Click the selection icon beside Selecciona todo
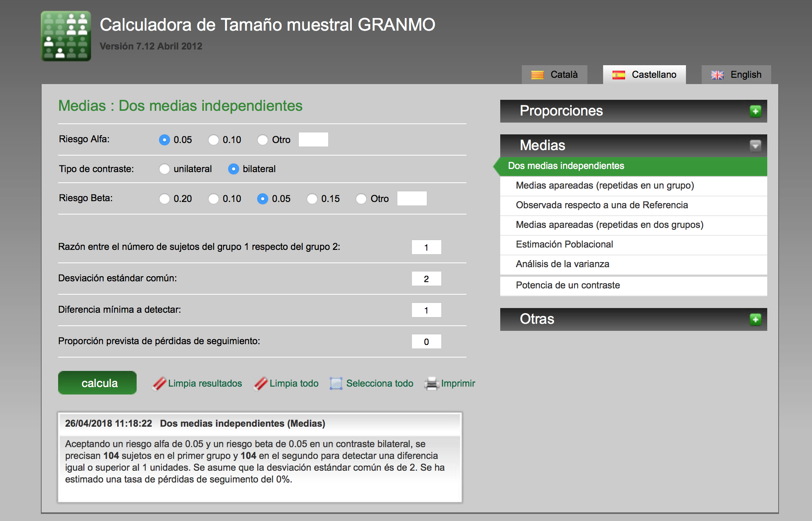Screen dimensions: 812x521 pyautogui.click(x=336, y=383)
